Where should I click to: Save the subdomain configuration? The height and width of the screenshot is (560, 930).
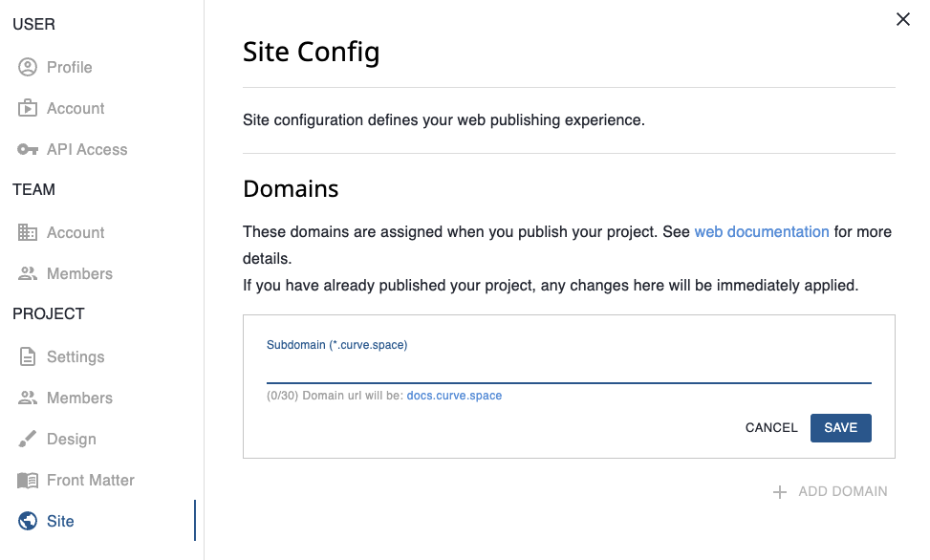point(840,427)
